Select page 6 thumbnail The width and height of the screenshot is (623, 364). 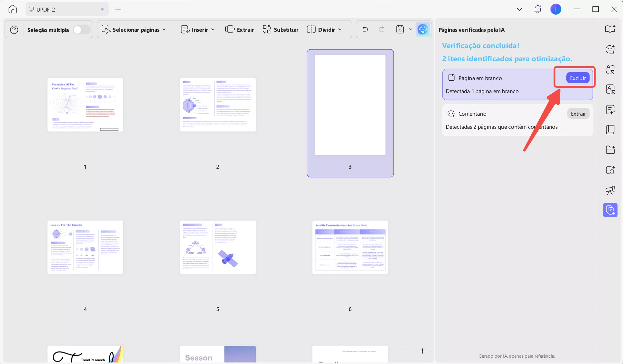[x=350, y=247]
